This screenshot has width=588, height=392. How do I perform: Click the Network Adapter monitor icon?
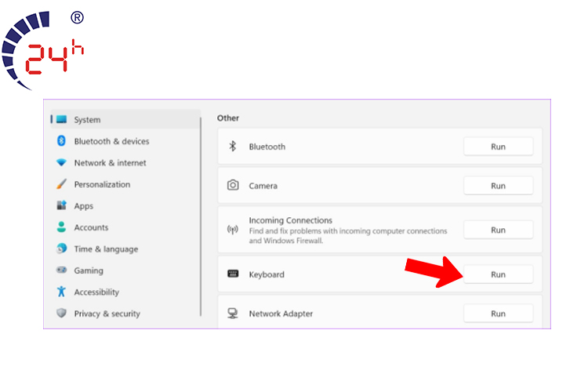pos(233,314)
